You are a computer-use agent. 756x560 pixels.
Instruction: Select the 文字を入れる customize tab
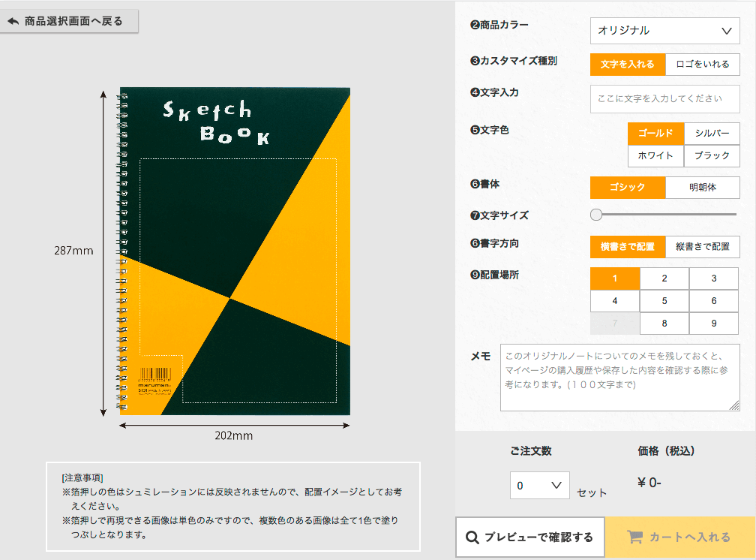(628, 65)
